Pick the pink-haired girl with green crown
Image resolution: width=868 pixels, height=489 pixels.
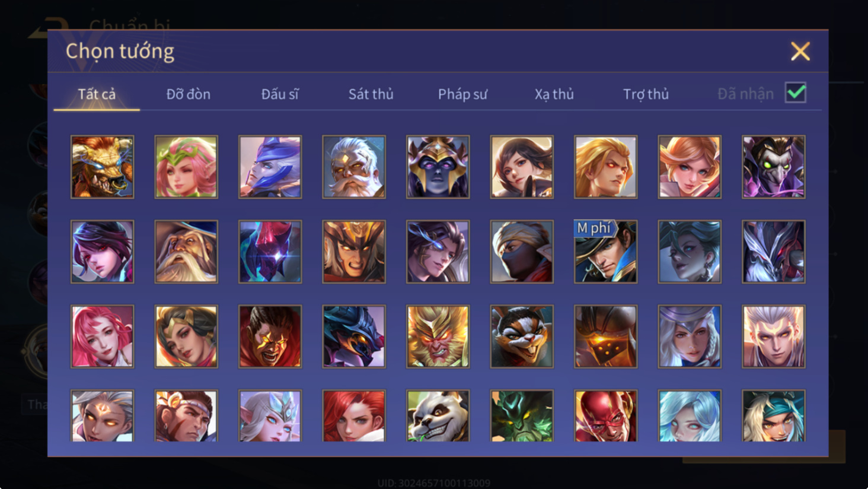186,167
